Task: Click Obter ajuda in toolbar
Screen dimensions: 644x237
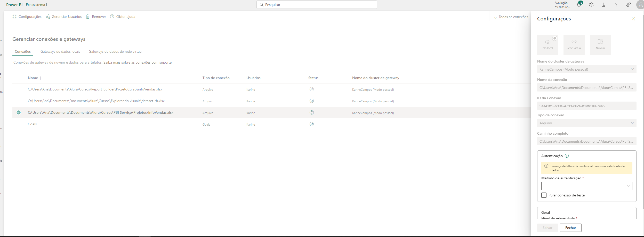Action: tap(123, 17)
